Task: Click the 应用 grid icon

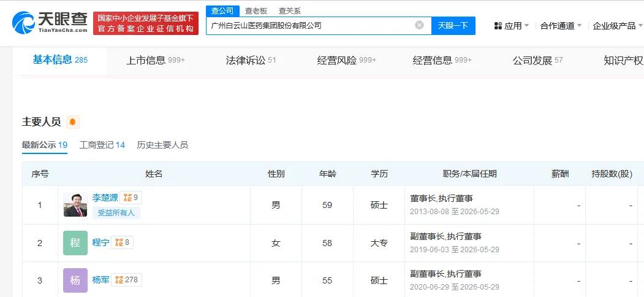Action: coord(498,26)
